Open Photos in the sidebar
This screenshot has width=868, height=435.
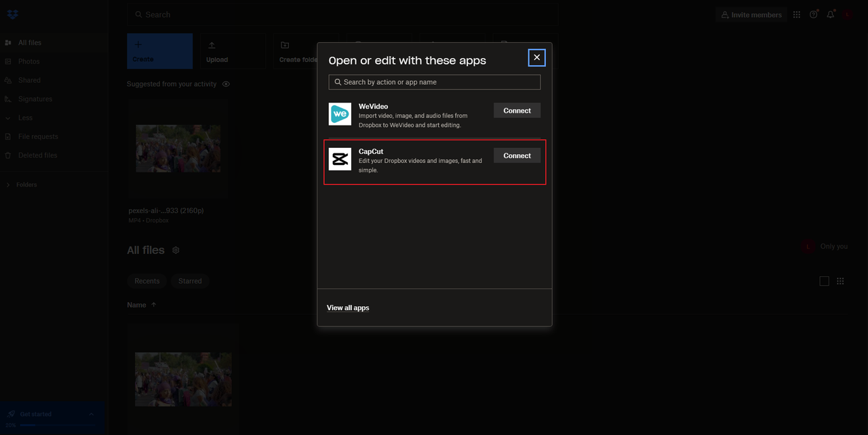click(x=29, y=62)
